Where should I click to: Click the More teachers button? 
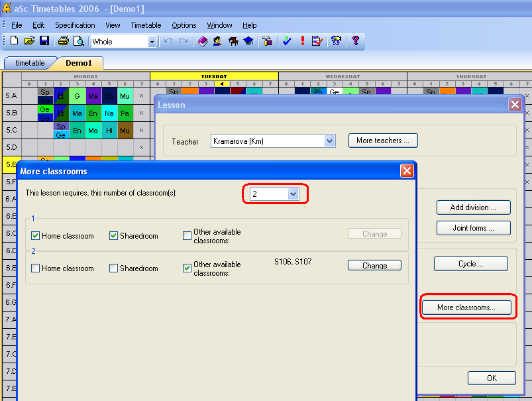tap(383, 141)
